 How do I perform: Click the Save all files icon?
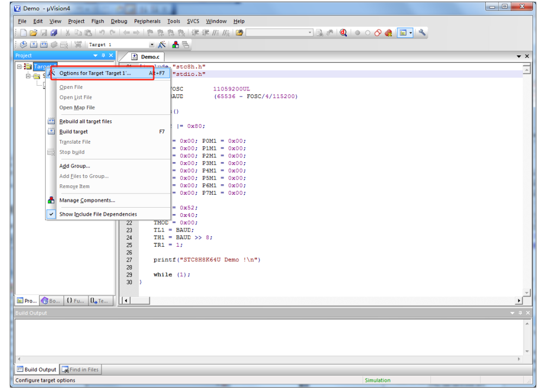[54, 33]
